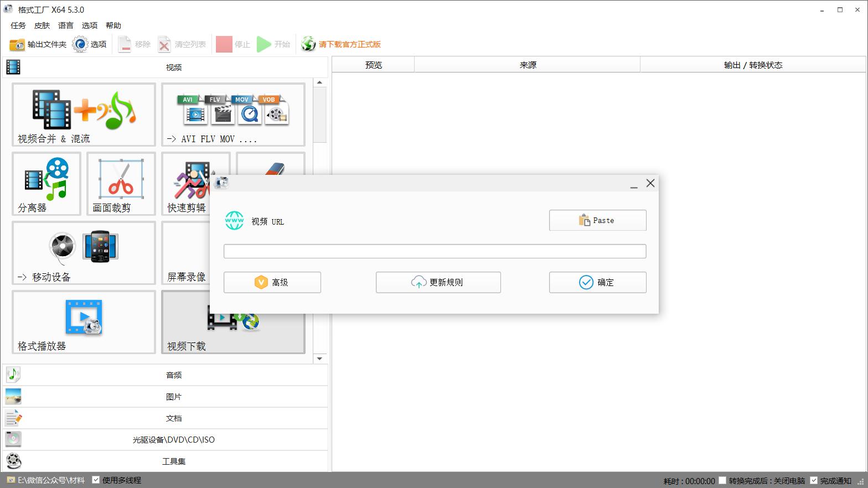Click the video panel scroll-up arrow
This screenshot has height=488, width=868.
coord(319,82)
